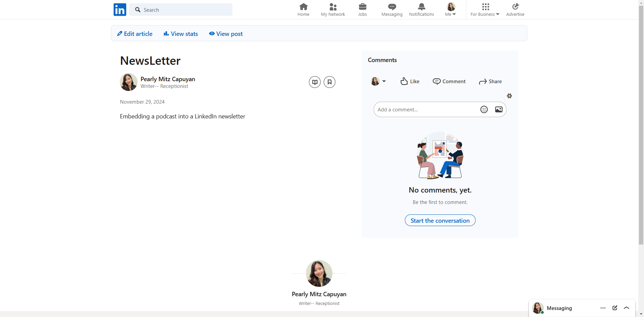Click the large author photo at the bottom

click(319, 273)
